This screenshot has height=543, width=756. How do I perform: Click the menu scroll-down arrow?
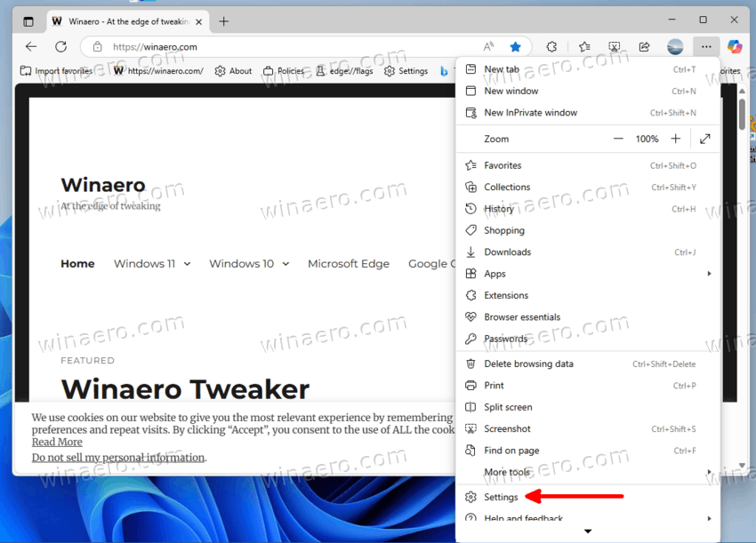click(x=588, y=531)
